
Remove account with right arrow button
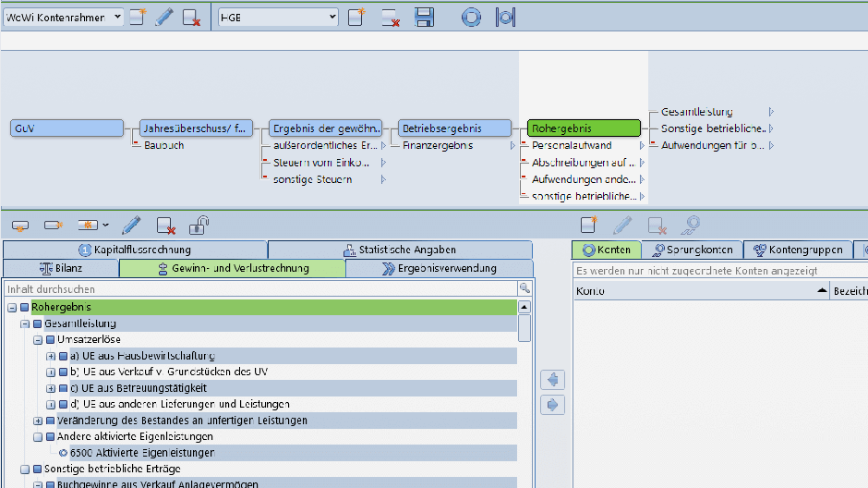tap(552, 405)
